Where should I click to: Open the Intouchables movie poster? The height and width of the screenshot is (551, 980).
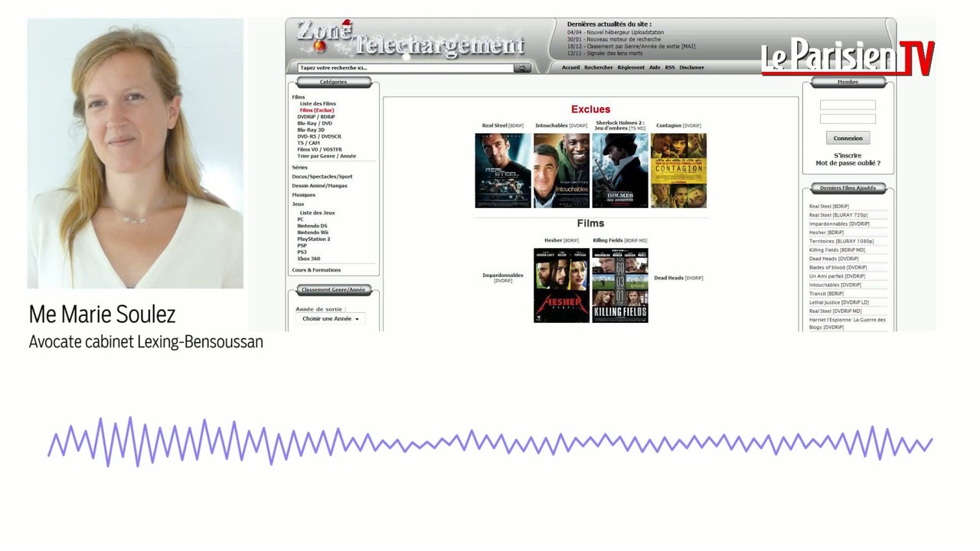click(x=561, y=171)
